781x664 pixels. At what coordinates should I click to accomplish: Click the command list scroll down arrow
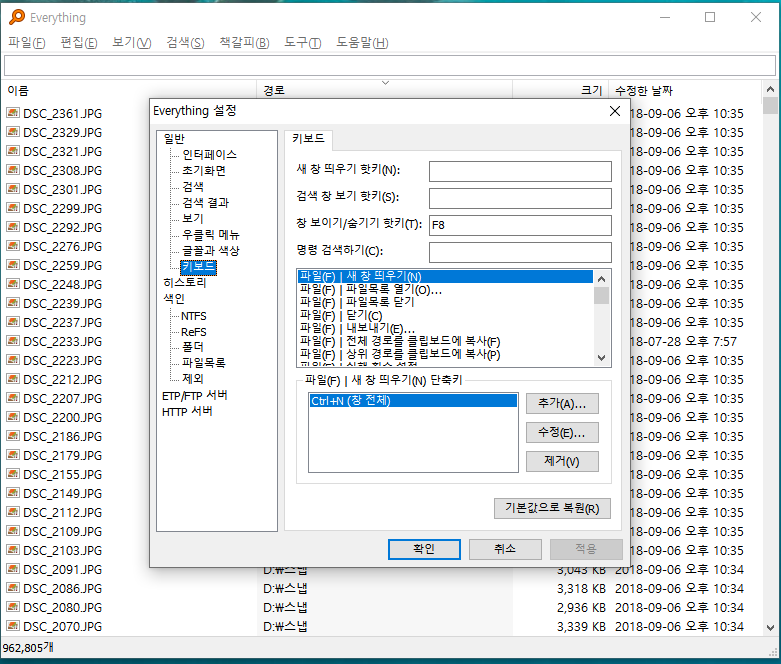601,358
